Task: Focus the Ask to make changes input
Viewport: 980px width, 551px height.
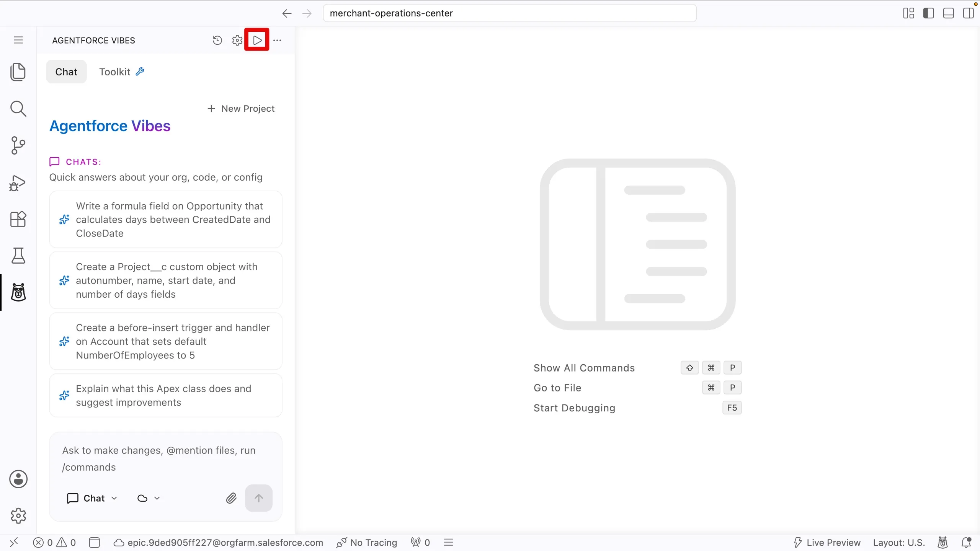Action: tap(166, 458)
